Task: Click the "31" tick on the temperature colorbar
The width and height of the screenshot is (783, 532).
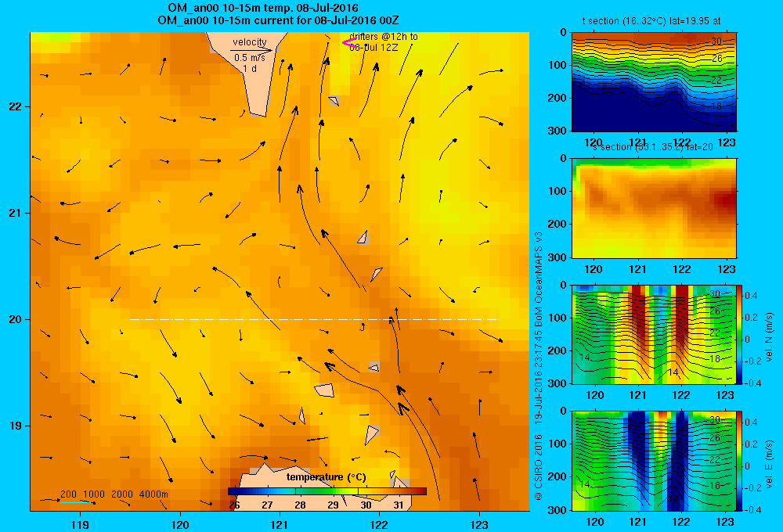Action: pyautogui.click(x=399, y=505)
